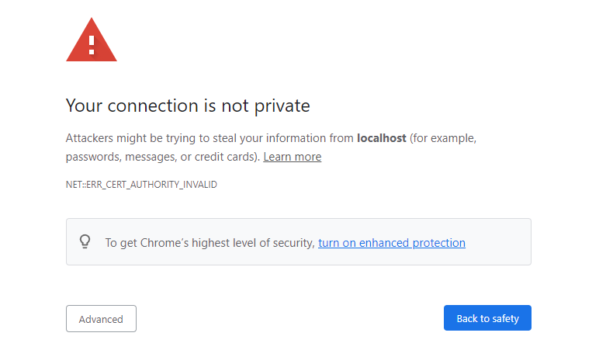Click the word safety on the blue button
This screenshot has width=606, height=364.
point(505,319)
